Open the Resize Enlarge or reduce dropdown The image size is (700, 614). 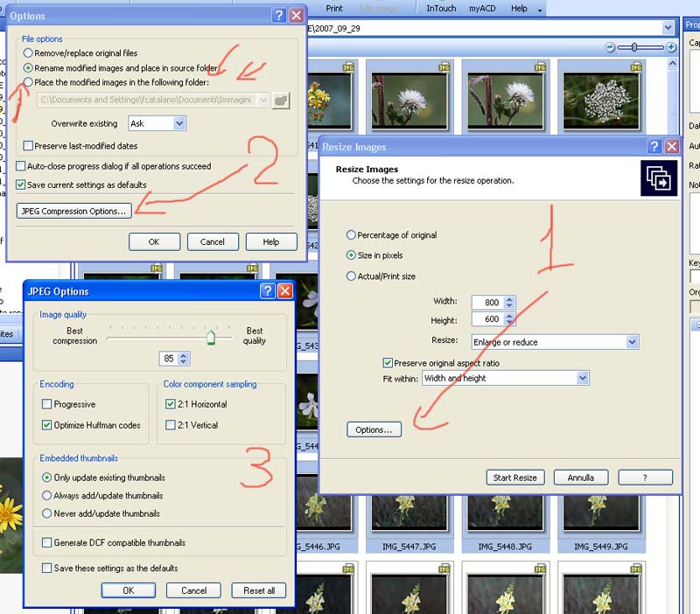coord(632,342)
